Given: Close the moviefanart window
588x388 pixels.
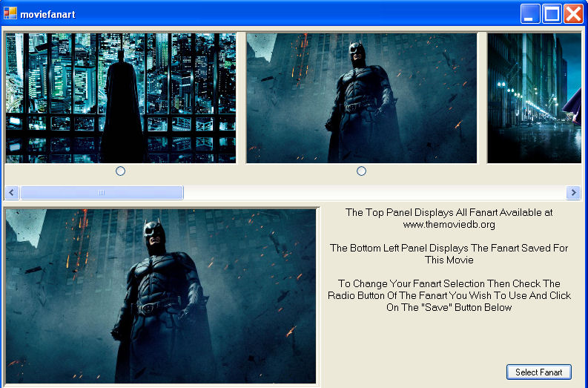Looking at the screenshot, I should pos(573,14).
